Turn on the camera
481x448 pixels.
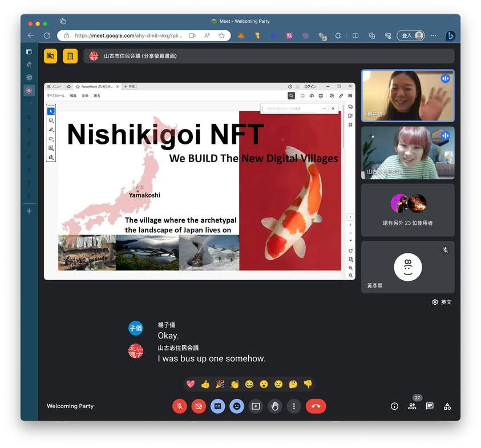click(199, 406)
